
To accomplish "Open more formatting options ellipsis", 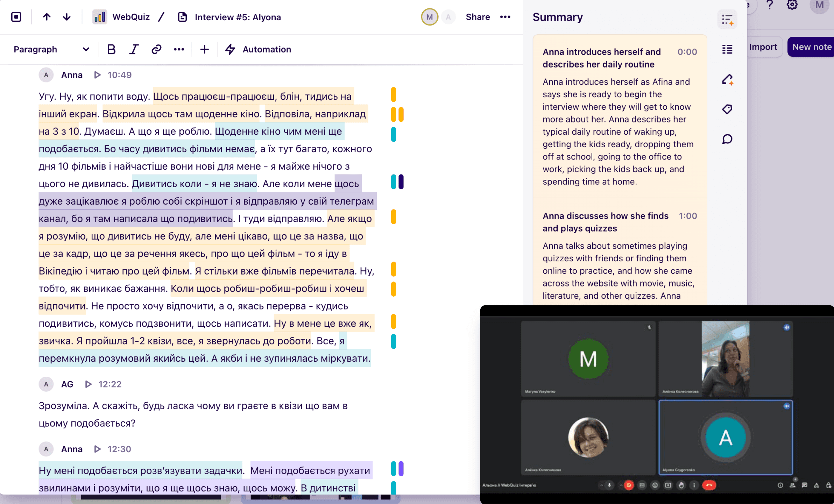I will tap(179, 49).
